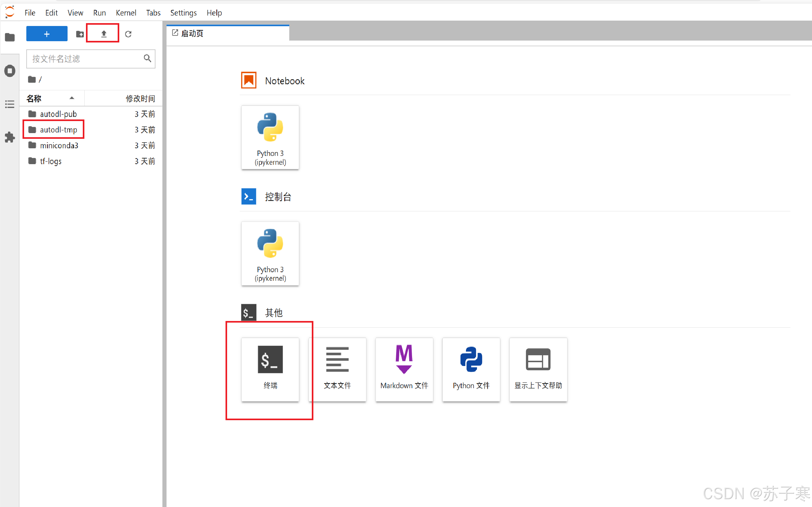The width and height of the screenshot is (812, 507).
Task: Open the extension manager puzzle icon
Action: (x=10, y=137)
